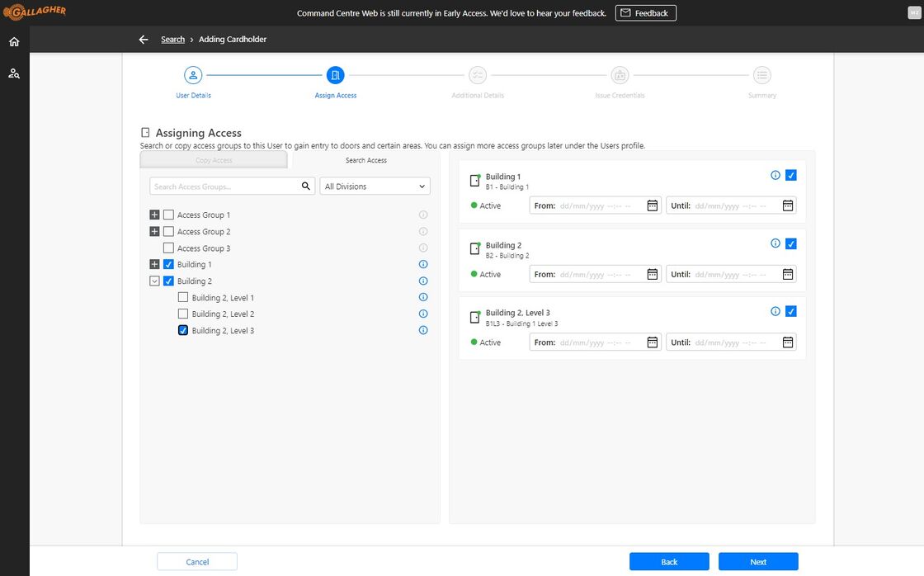Uncheck the Building 1 access group
The image size is (924, 576).
point(168,264)
